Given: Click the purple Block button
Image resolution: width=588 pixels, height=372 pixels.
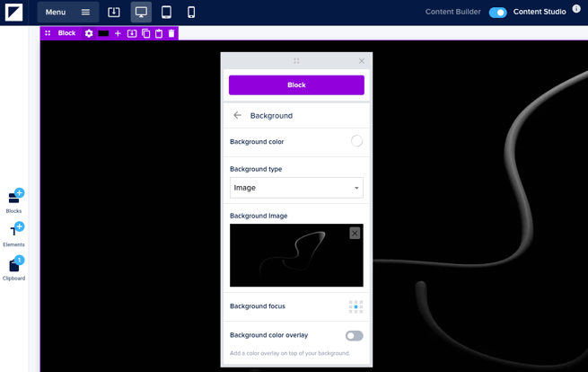Looking at the screenshot, I should click(x=296, y=84).
